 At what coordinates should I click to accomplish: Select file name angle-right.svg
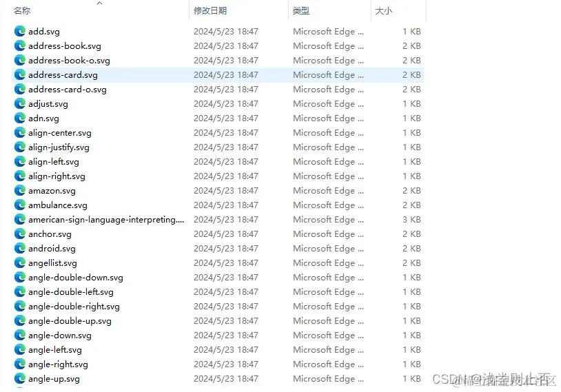tap(58, 364)
